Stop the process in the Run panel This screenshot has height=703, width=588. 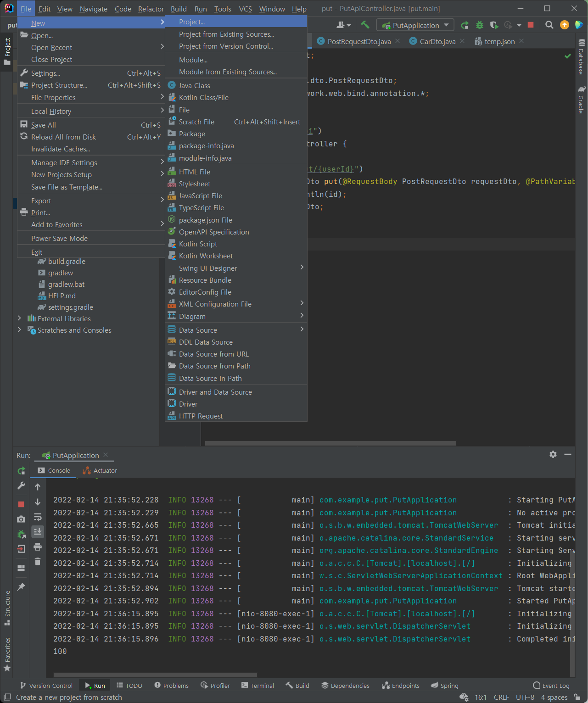point(21,504)
